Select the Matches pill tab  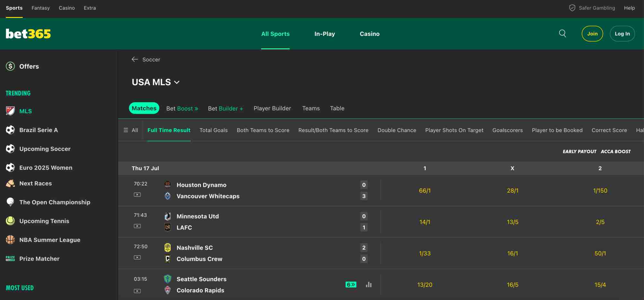(144, 108)
